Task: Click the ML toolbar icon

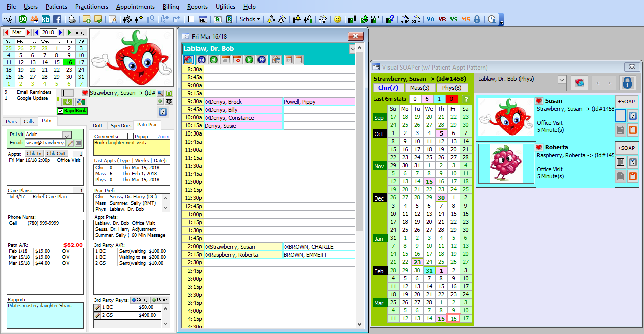Action: click(x=203, y=19)
